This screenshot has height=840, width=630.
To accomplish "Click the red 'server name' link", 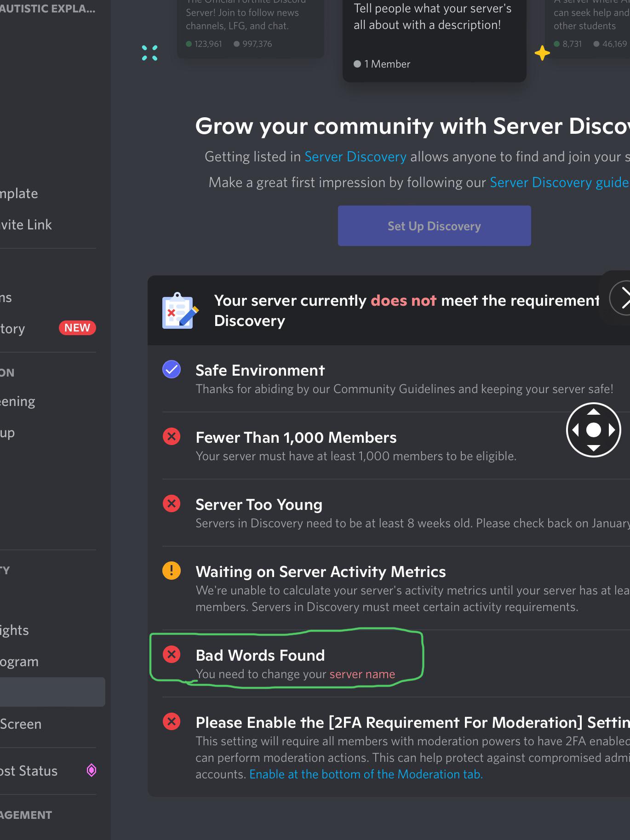I will click(x=362, y=674).
